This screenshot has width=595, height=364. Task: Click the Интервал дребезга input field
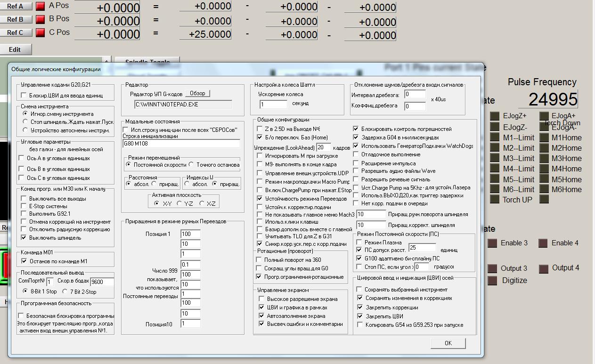(x=415, y=94)
